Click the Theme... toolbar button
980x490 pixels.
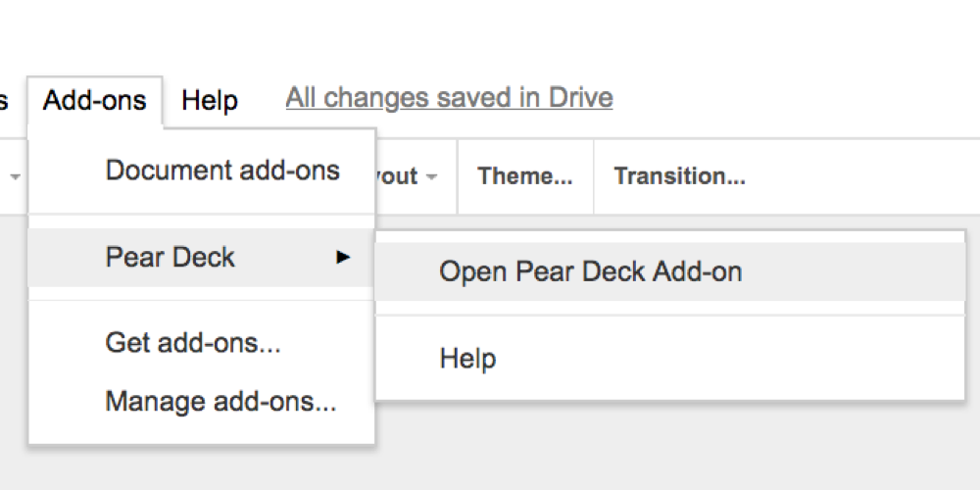(525, 177)
